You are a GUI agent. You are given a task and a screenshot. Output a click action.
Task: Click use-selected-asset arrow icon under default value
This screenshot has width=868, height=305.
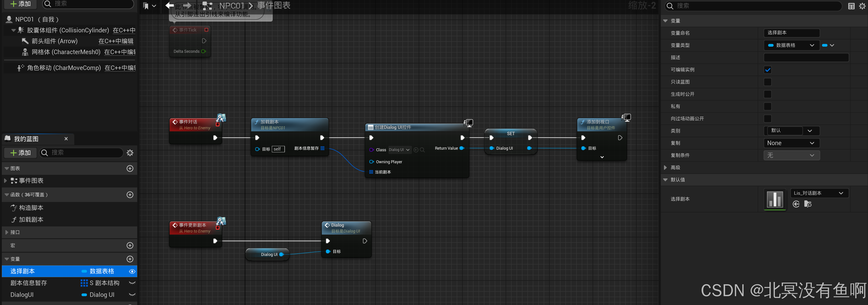click(796, 204)
